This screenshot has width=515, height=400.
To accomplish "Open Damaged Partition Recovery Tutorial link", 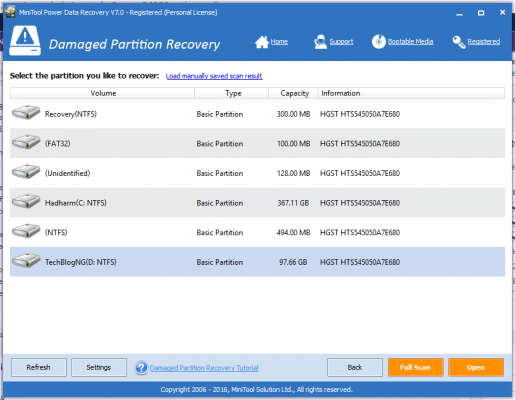I will point(204,368).
